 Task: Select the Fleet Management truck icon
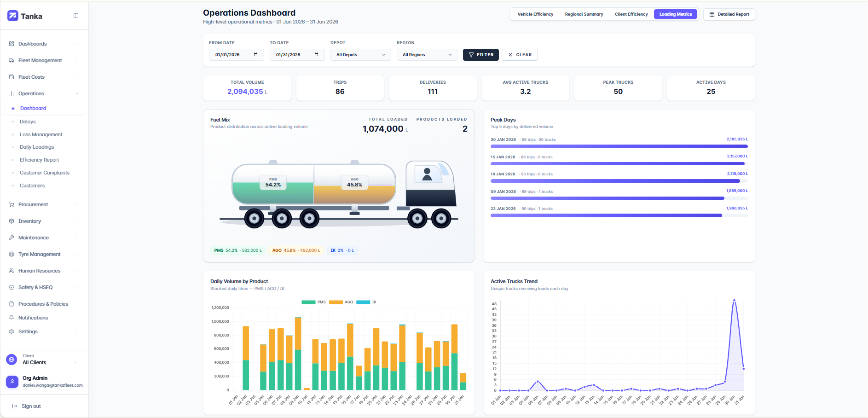11,60
